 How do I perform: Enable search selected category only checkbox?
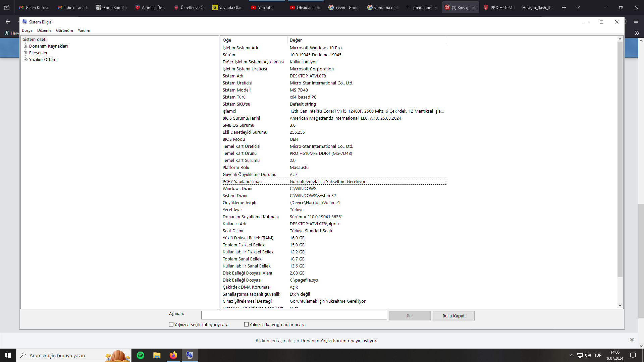point(171,324)
